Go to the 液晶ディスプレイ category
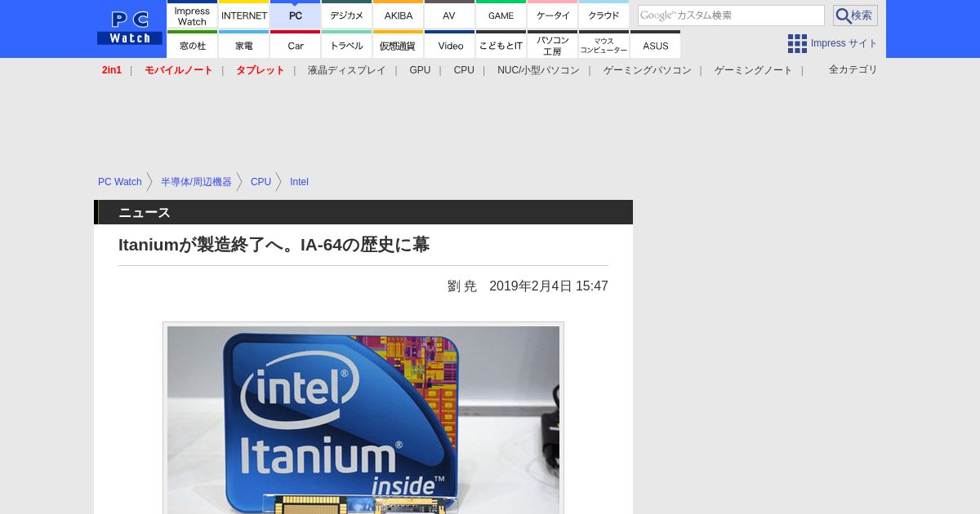980x514 pixels. pos(346,70)
